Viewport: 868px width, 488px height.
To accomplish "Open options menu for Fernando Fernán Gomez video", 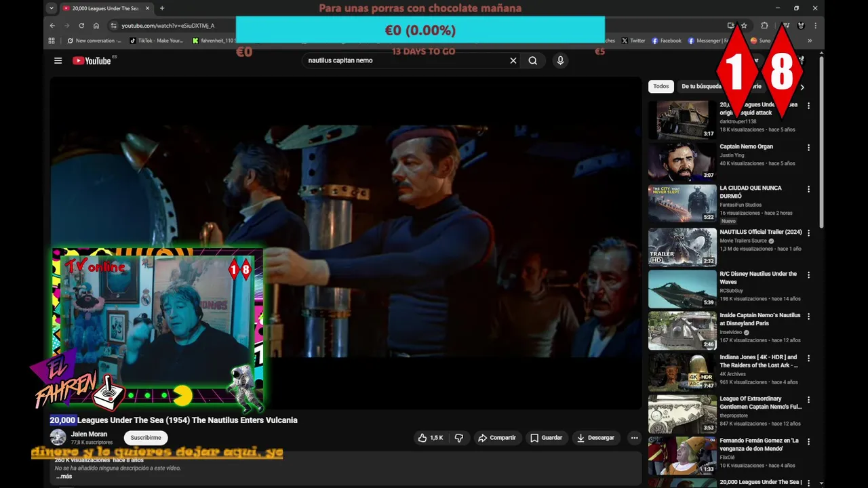I will (808, 441).
